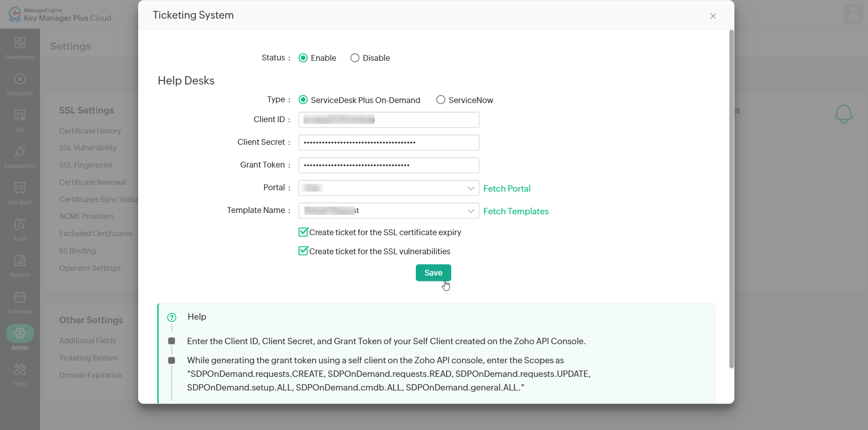Image resolution: width=868 pixels, height=430 pixels.
Task: Open the Schedule calendar icon
Action: click(x=20, y=297)
